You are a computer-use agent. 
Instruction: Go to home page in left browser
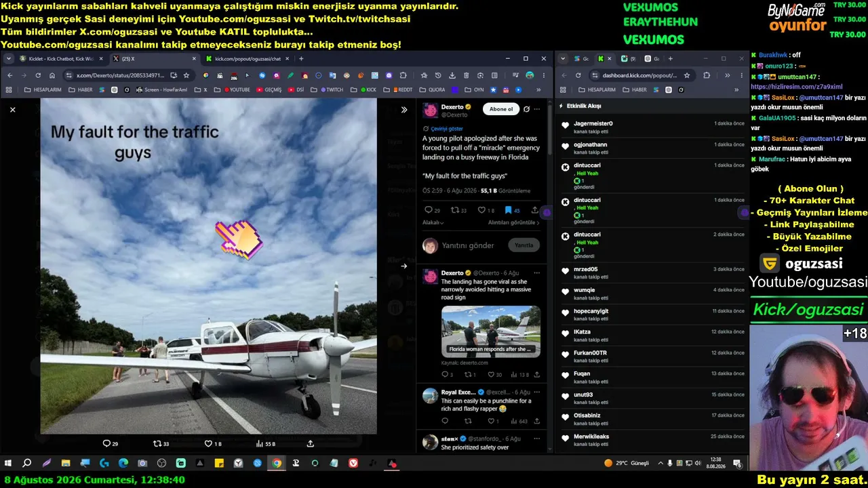(51, 75)
